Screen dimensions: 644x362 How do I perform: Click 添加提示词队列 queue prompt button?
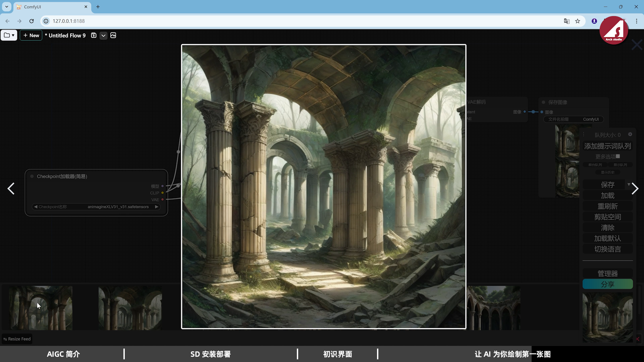coord(607,146)
